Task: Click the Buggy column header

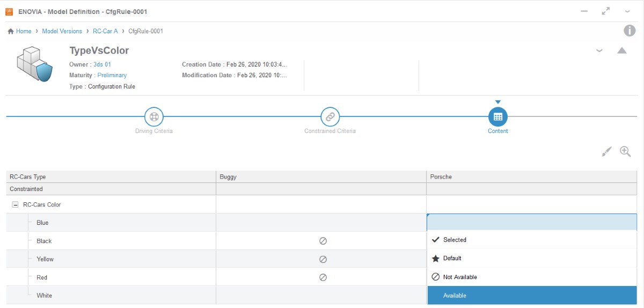Action: click(x=321, y=177)
